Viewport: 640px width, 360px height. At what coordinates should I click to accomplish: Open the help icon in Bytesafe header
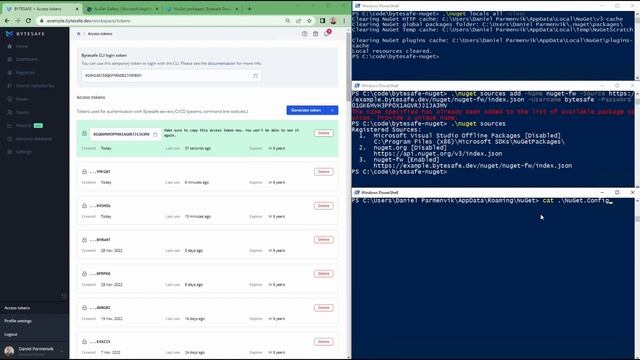[x=304, y=34]
